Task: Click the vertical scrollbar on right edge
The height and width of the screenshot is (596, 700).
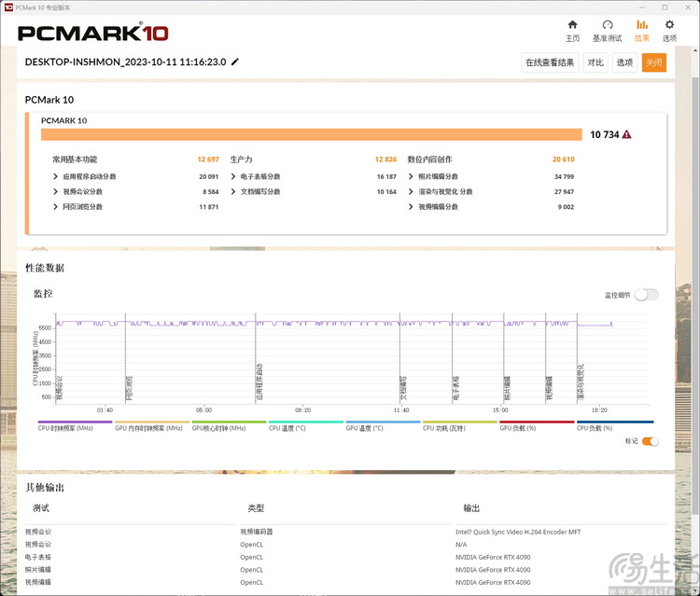Action: pos(694,295)
